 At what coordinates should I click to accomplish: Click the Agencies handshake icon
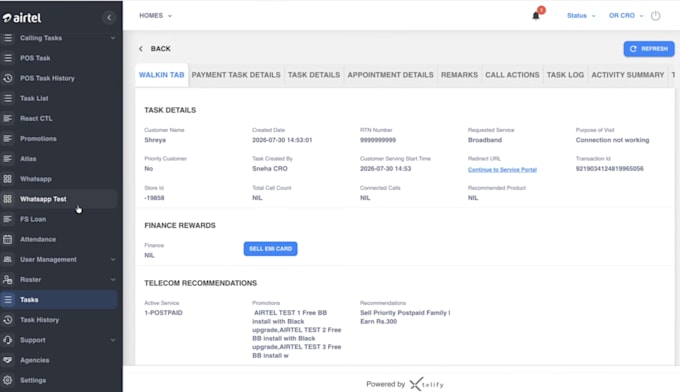click(x=8, y=360)
